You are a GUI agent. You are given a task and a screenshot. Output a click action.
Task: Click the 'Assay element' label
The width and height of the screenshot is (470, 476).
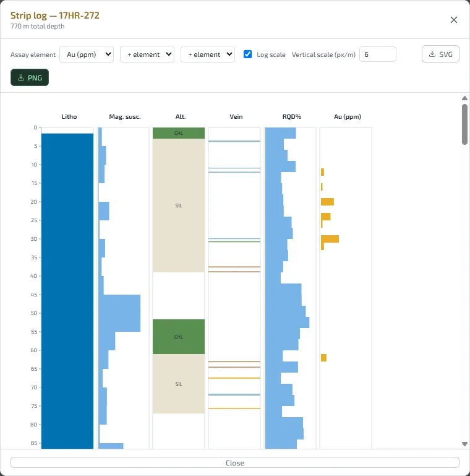click(33, 54)
